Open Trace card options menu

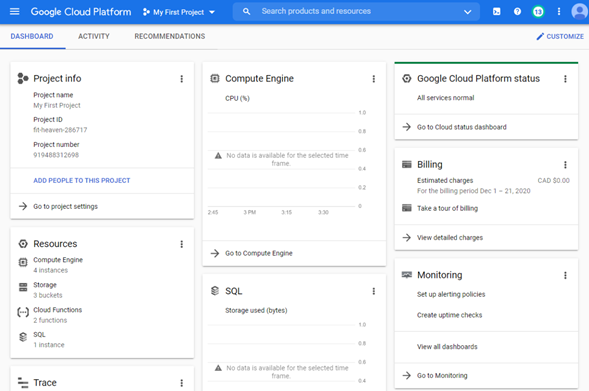click(x=182, y=383)
